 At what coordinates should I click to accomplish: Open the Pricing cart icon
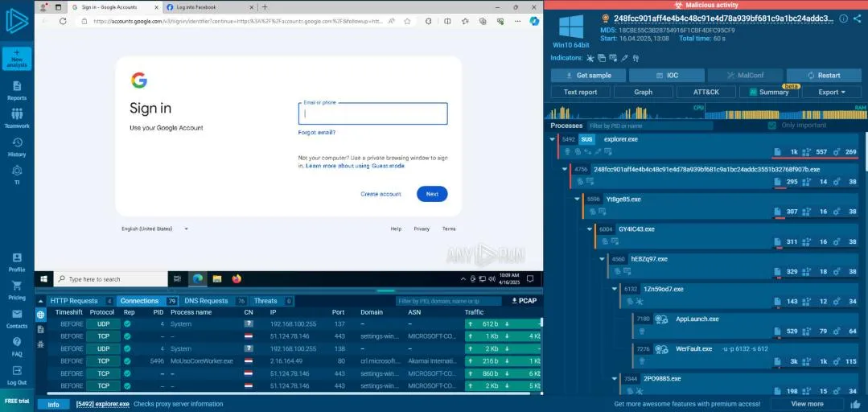click(17, 286)
